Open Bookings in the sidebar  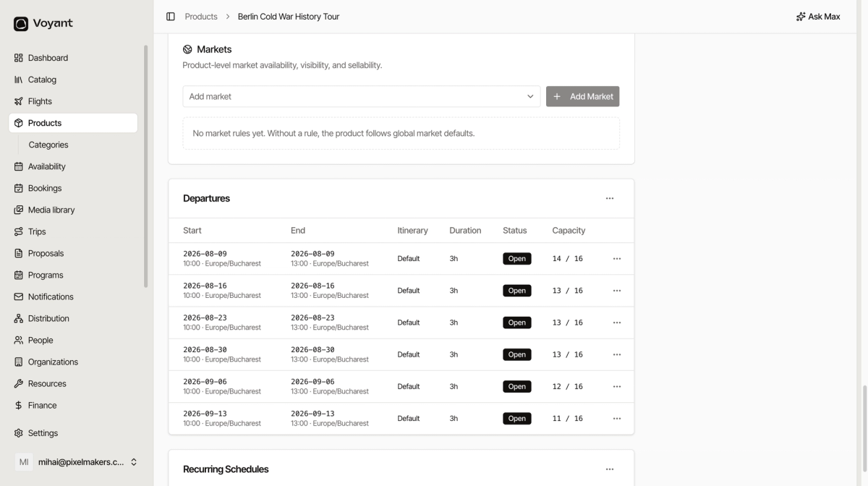pos(73,188)
